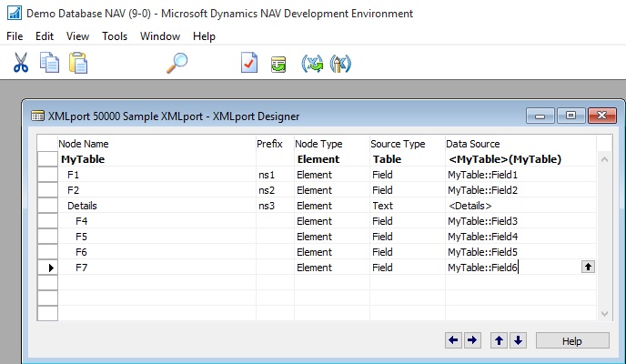The height and width of the screenshot is (364, 626).
Task: Click the Node Name column header
Action: pos(156,144)
